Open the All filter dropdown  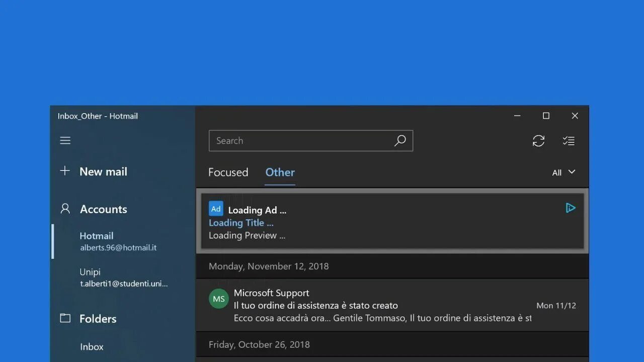coord(563,172)
